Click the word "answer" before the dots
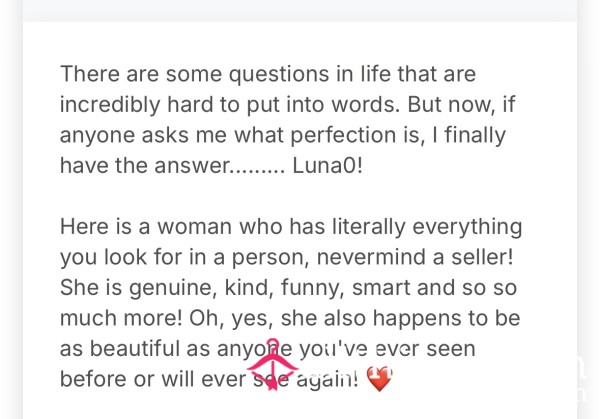600x419 pixels. (191, 166)
